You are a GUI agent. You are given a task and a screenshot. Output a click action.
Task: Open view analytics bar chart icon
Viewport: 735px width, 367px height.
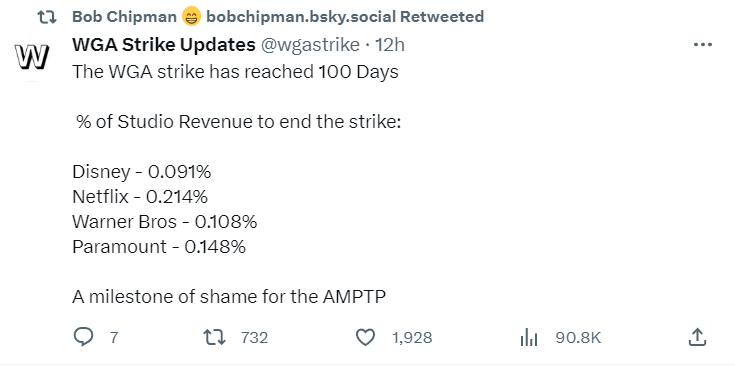pyautogui.click(x=529, y=337)
